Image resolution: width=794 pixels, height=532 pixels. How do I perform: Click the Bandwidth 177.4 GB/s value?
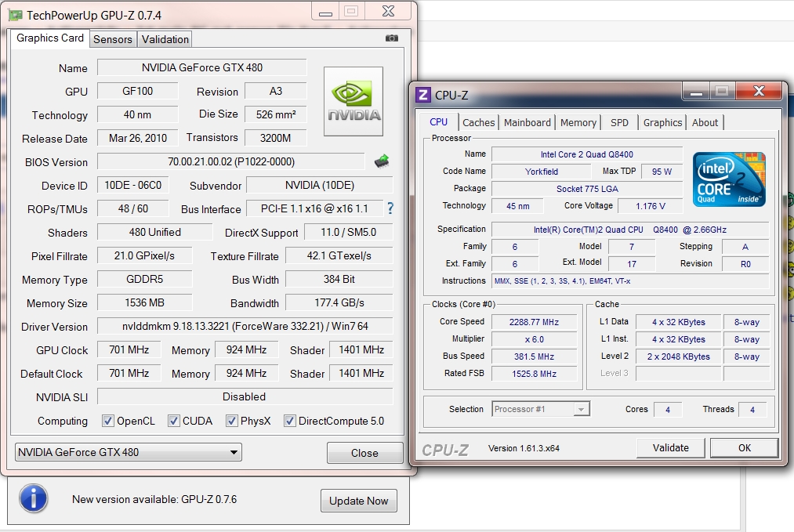[x=339, y=302]
